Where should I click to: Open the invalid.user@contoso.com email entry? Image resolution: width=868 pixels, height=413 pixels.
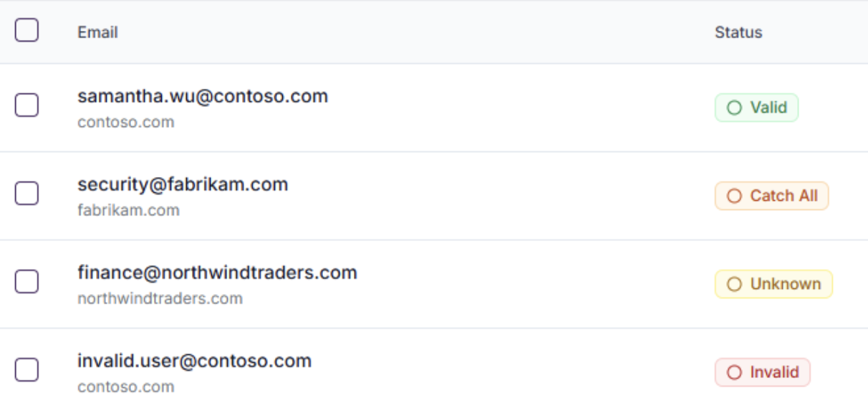[x=194, y=361]
